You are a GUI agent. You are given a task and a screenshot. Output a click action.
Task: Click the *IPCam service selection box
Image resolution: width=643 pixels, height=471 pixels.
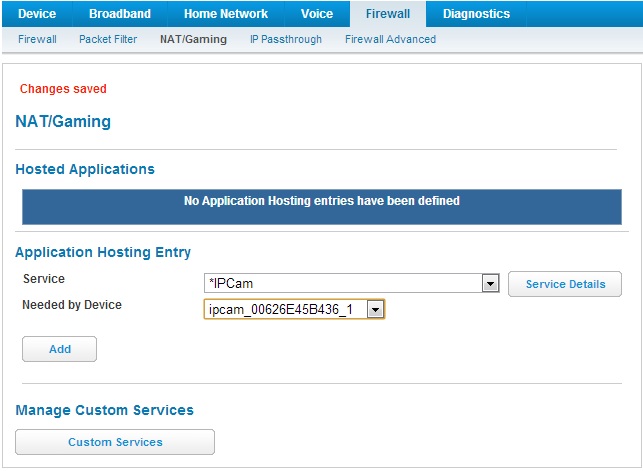click(351, 283)
